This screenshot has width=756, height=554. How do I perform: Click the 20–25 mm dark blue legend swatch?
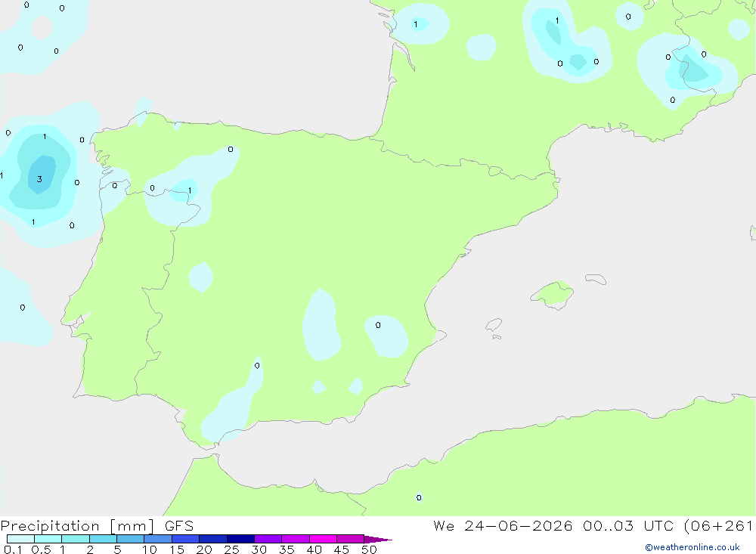click(x=212, y=539)
